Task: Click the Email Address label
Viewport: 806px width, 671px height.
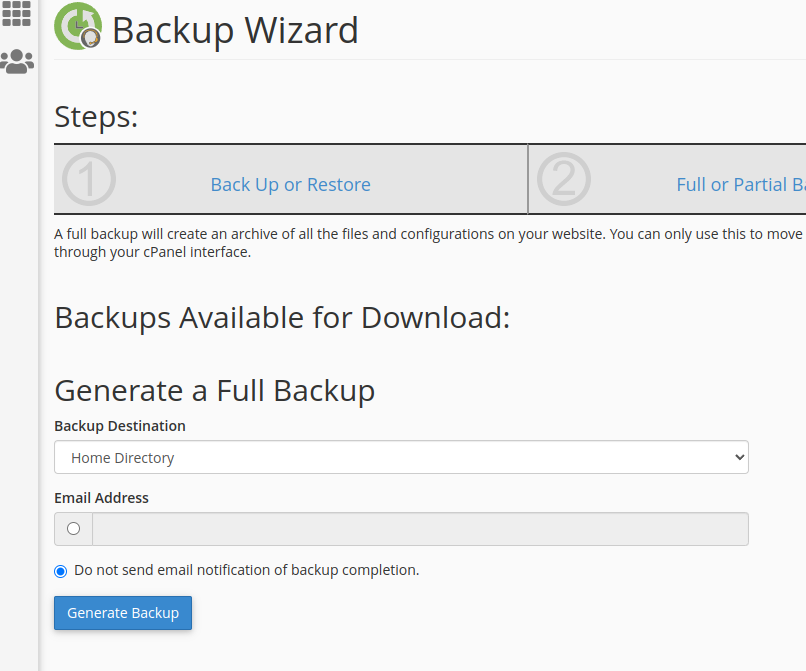Action: pyautogui.click(x=101, y=498)
